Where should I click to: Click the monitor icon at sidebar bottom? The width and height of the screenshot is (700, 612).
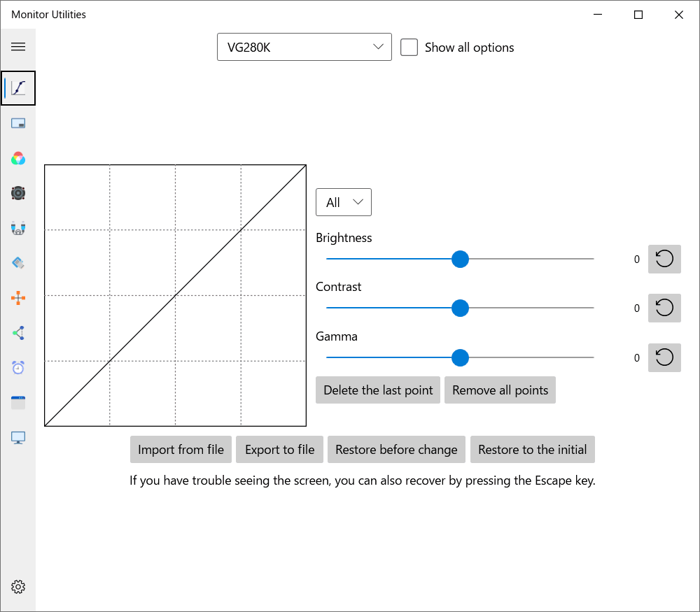point(18,438)
